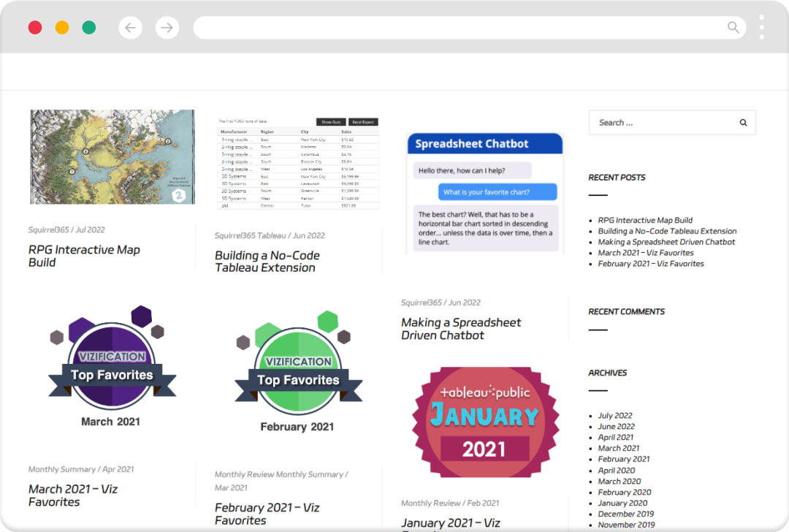Open the March 2021 Top Favorites badge
Viewport: 789px width, 532px height.
[113, 366]
